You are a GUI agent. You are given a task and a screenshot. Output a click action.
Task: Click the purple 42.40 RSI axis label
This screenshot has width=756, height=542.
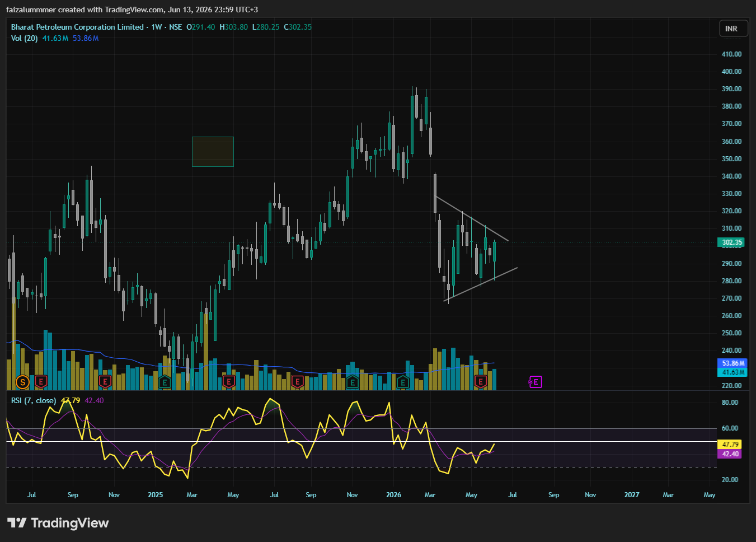pyautogui.click(x=730, y=454)
